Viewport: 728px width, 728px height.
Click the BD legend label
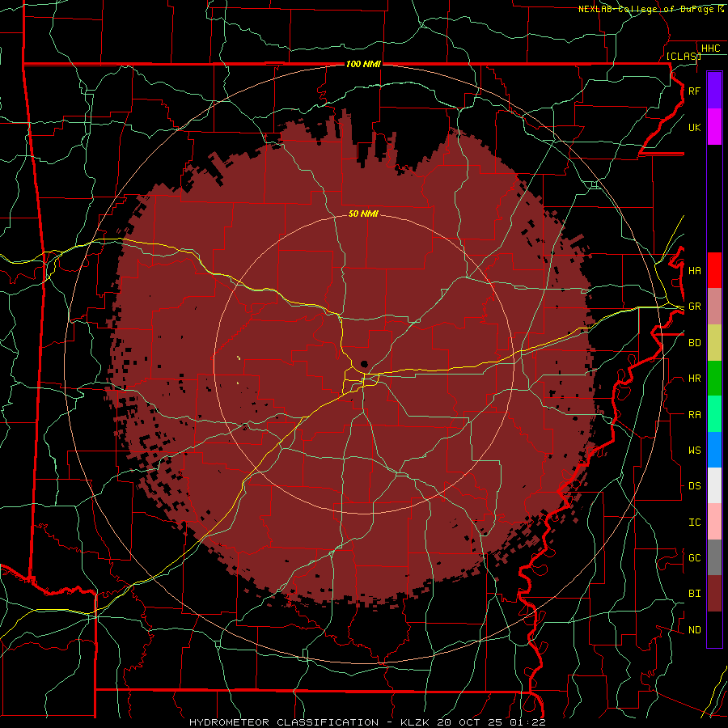click(x=695, y=343)
